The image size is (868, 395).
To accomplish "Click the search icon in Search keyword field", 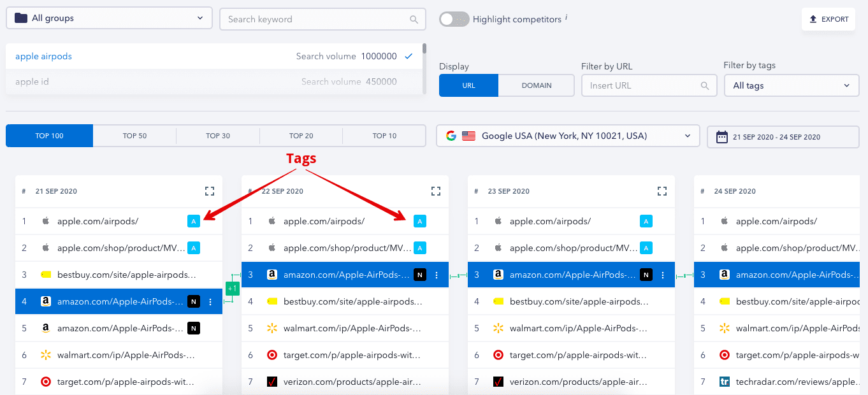I will pyautogui.click(x=414, y=19).
